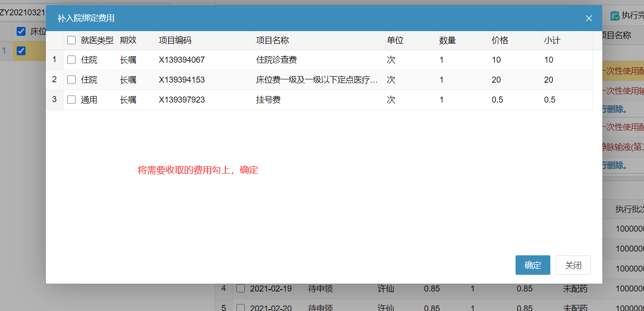
Task: Click the 项目名称 column header
Action: 273,40
